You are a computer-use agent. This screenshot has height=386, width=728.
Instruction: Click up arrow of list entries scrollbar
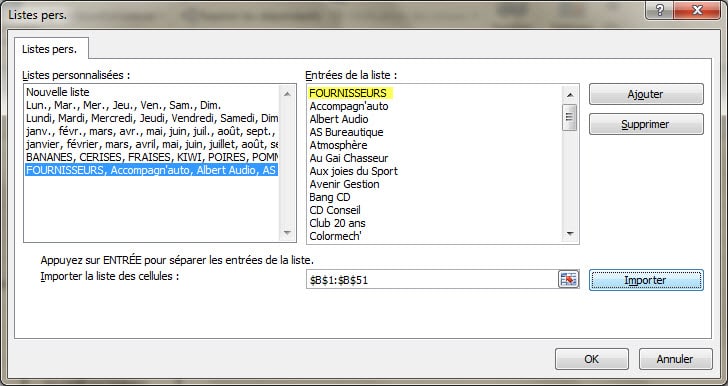(x=570, y=95)
